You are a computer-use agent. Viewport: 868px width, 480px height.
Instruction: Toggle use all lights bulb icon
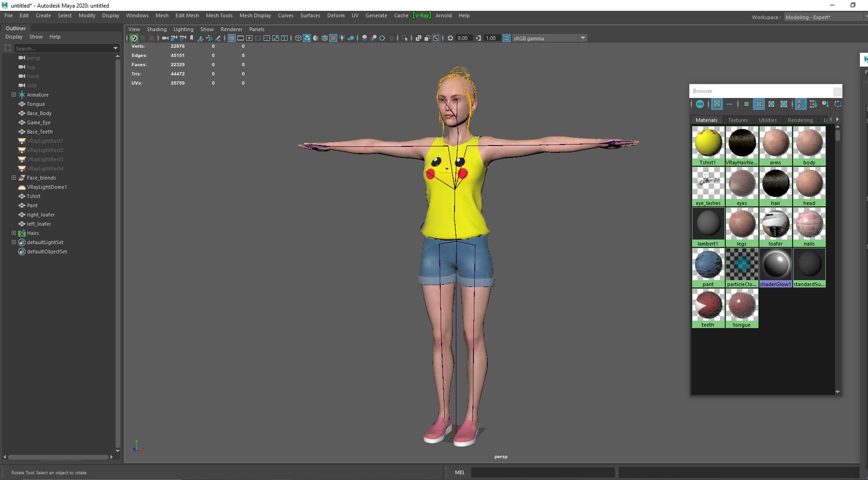click(342, 38)
